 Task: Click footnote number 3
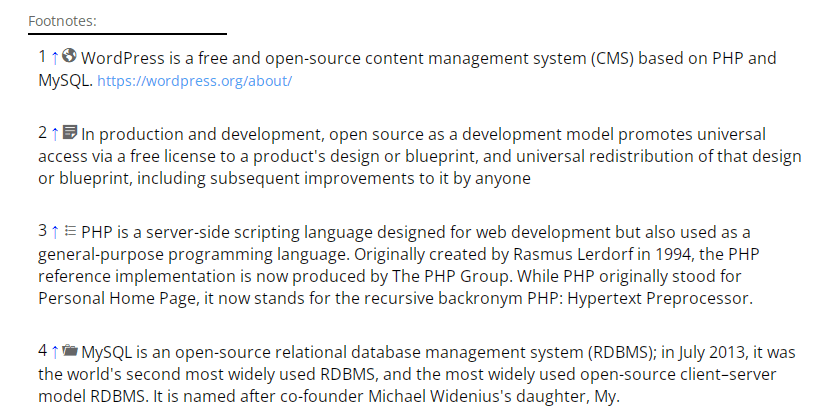tap(42, 230)
